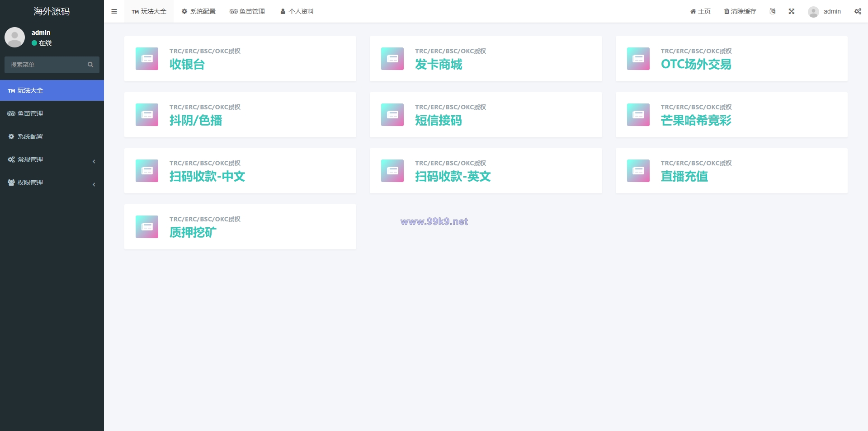The height and width of the screenshot is (431, 868).
Task: Click the admin name in the sidebar
Action: pos(41,33)
